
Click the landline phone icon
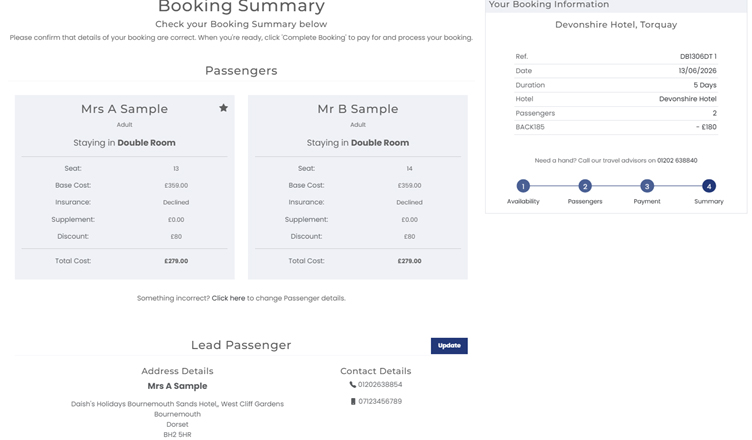point(352,384)
